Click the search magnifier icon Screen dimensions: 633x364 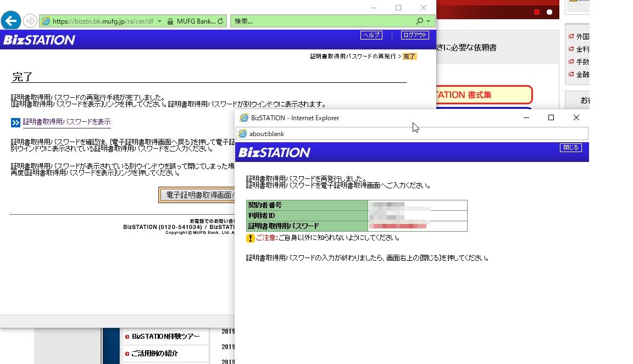[420, 21]
